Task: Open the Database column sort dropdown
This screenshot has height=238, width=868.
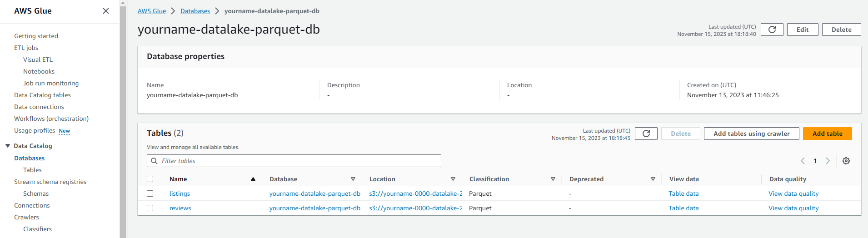Action: coord(353,179)
